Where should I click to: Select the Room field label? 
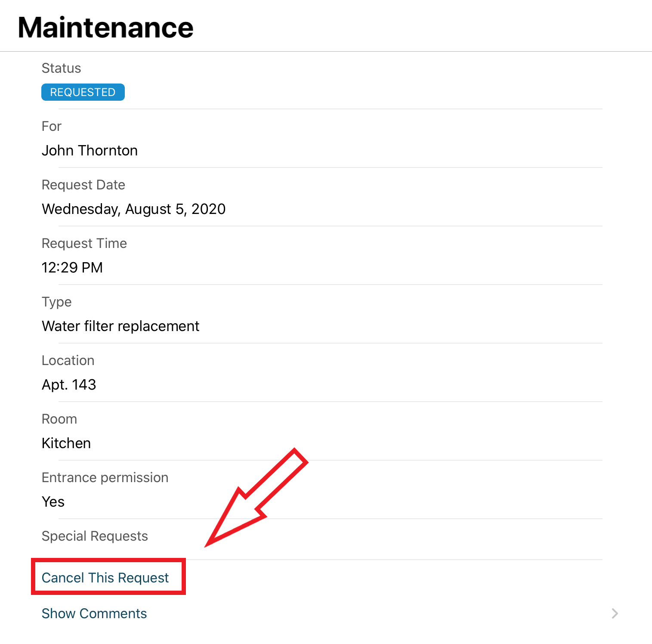[59, 419]
